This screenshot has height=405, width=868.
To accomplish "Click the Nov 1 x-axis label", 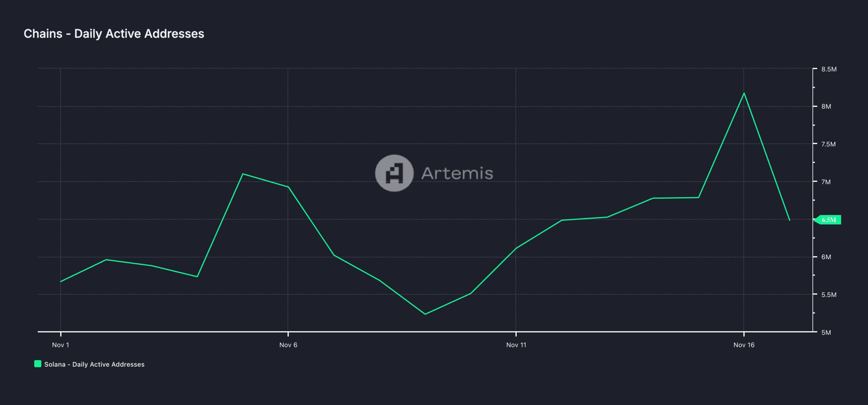I will [60, 345].
